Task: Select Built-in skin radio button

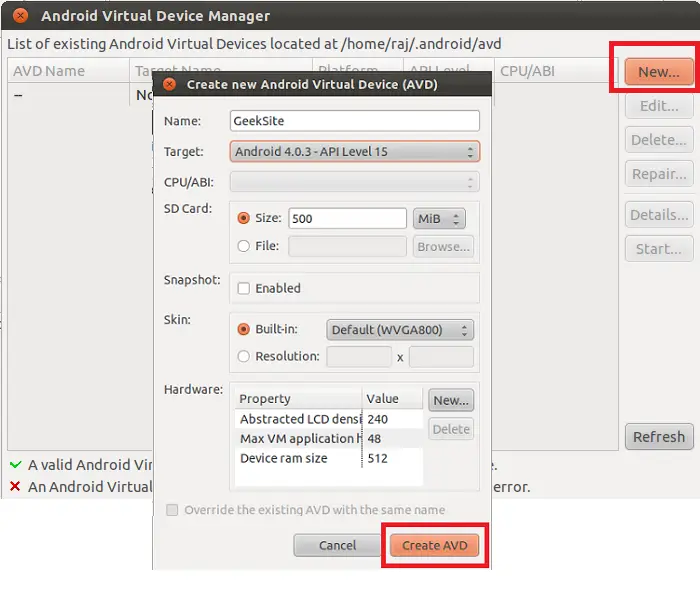Action: 243,329
